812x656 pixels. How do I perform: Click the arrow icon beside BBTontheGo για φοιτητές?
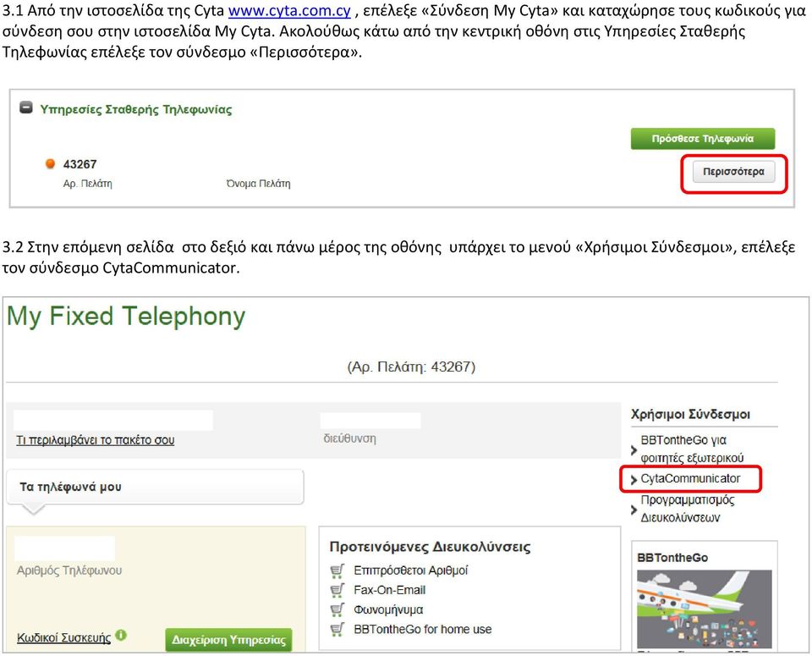[x=634, y=450]
